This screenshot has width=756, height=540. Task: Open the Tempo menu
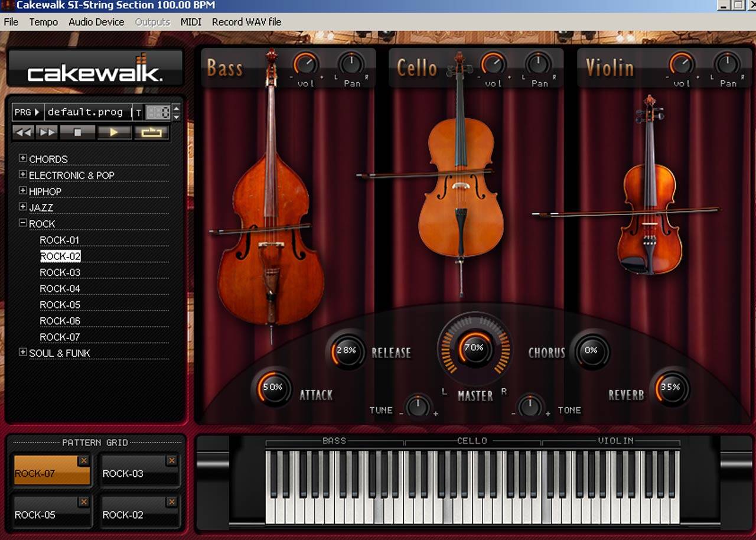(44, 22)
